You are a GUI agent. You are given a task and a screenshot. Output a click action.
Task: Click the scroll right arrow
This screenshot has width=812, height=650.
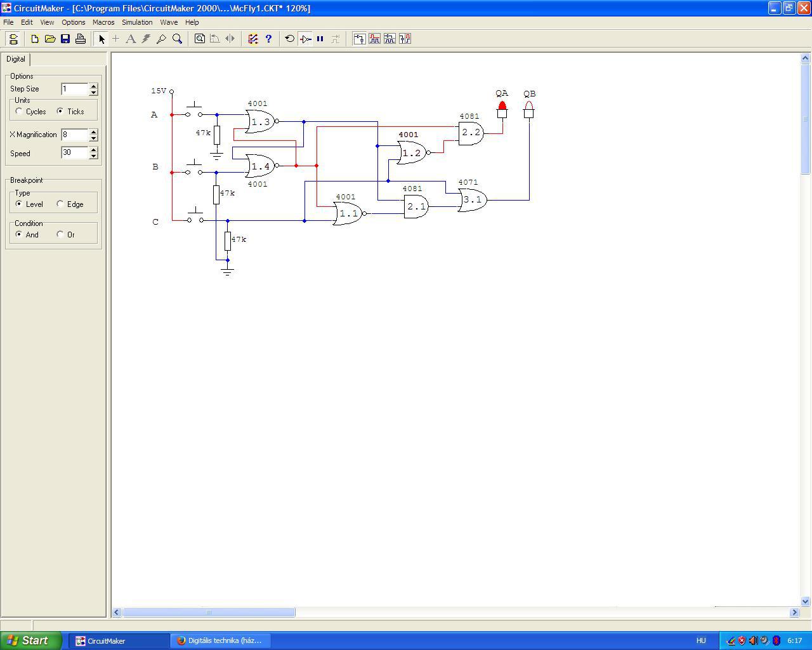click(x=794, y=613)
